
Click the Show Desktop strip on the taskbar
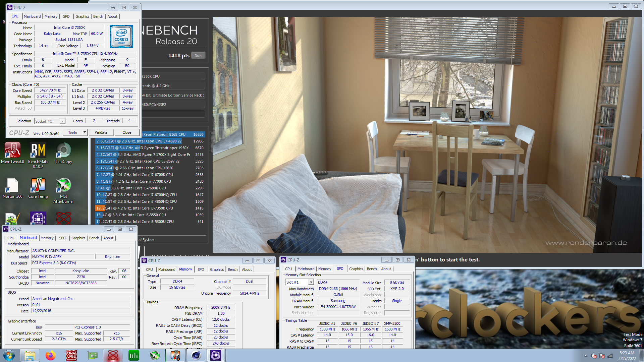point(641,355)
